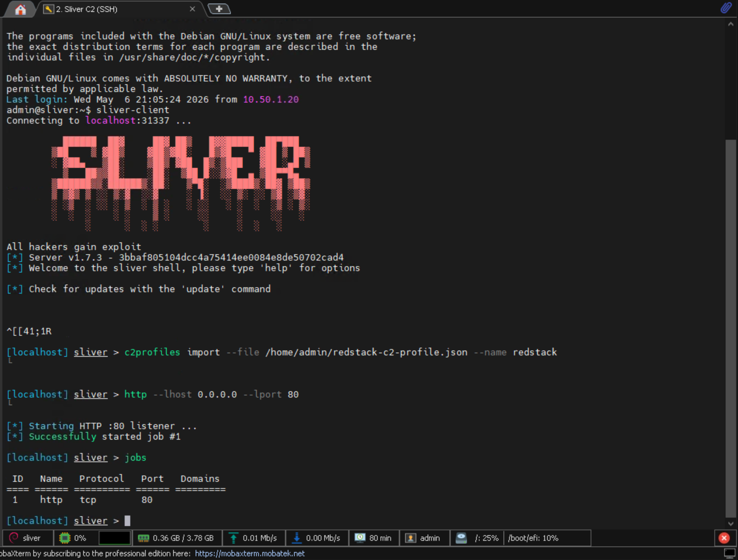Click the '0.01 Mb/s' upload speed text

(260, 538)
